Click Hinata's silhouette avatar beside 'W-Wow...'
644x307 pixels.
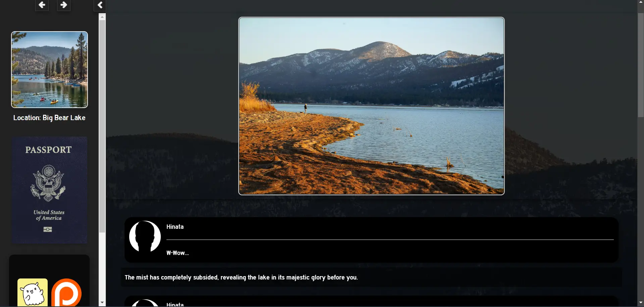coord(145,237)
